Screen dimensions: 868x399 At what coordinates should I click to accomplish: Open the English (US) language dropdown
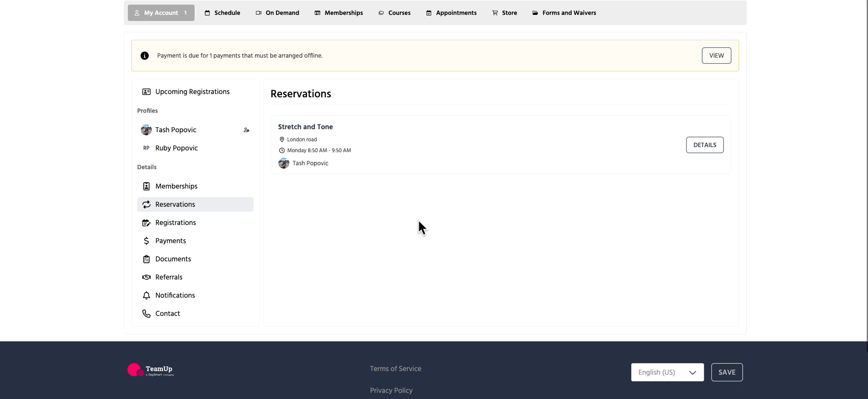point(667,373)
